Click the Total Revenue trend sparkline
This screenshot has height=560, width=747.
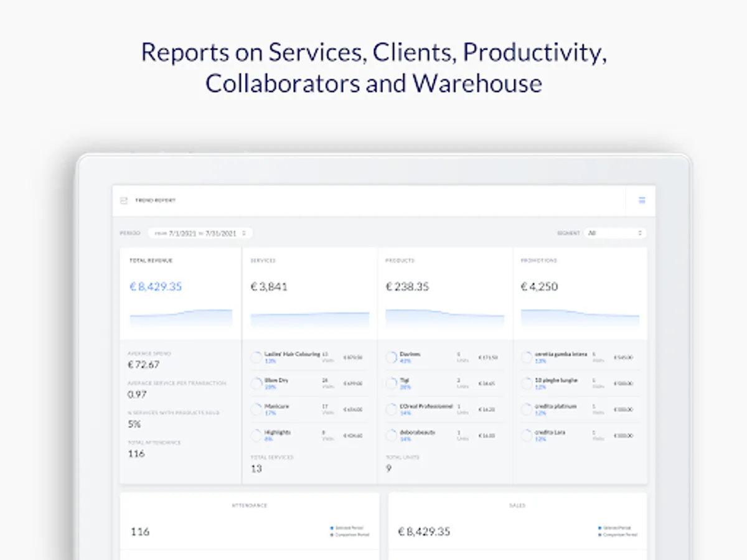[x=180, y=317]
